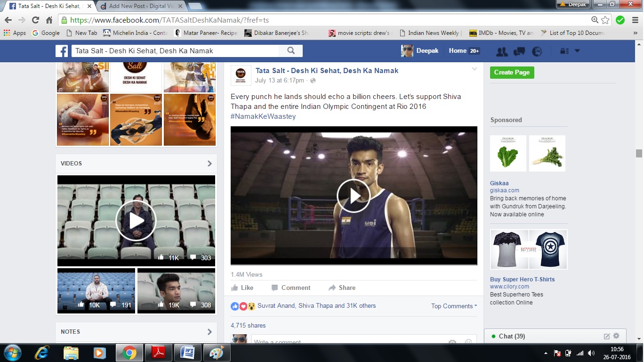Click the Privacy Shortcuts lock icon
This screenshot has width=644, height=362.
coord(563,51)
